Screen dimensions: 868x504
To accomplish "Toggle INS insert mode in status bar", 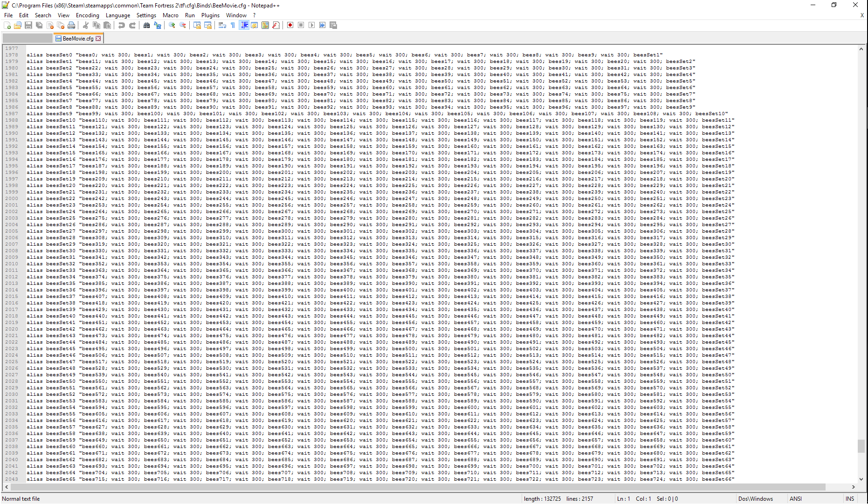I will point(850,498).
